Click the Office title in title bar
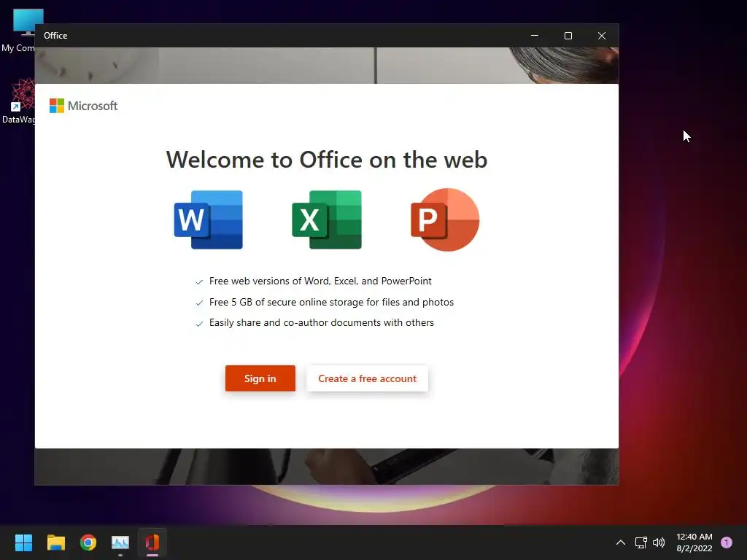The image size is (747, 560). point(55,36)
